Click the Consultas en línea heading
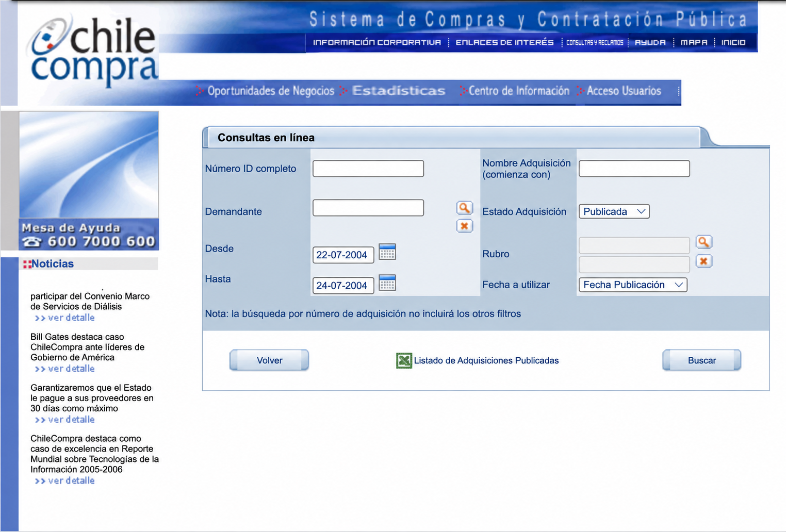This screenshot has width=786, height=532. (266, 138)
